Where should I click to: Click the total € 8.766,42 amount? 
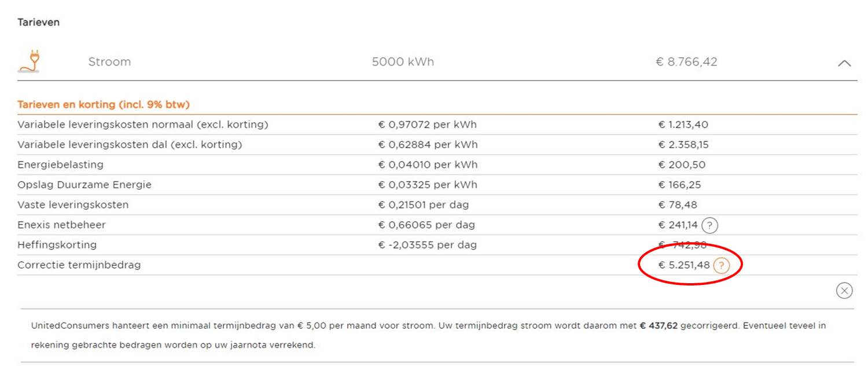686,62
